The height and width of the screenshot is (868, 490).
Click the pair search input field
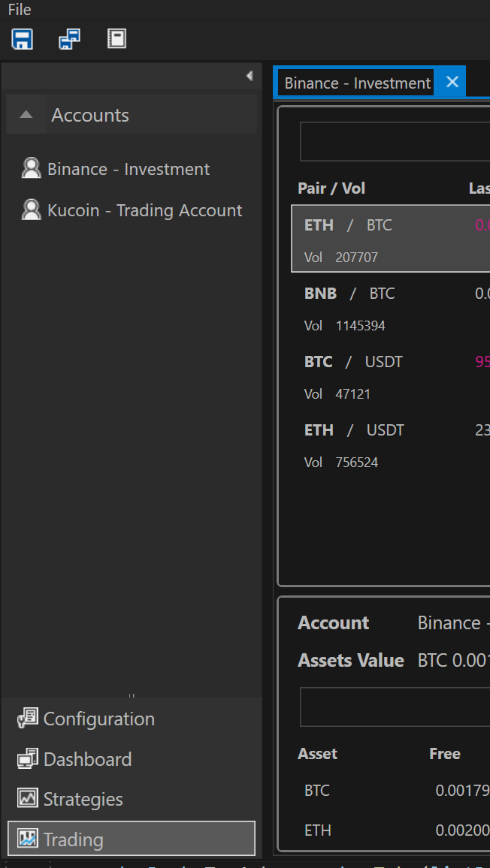pos(395,141)
